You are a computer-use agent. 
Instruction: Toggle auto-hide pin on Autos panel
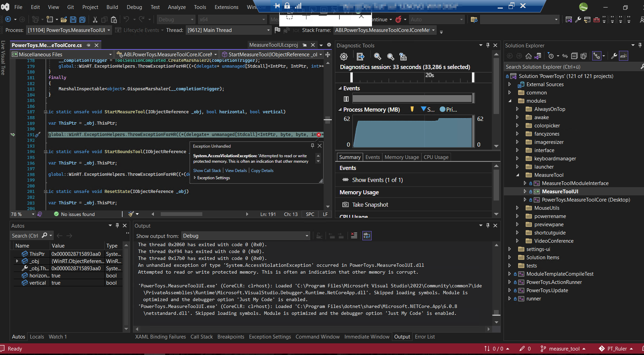tap(117, 226)
